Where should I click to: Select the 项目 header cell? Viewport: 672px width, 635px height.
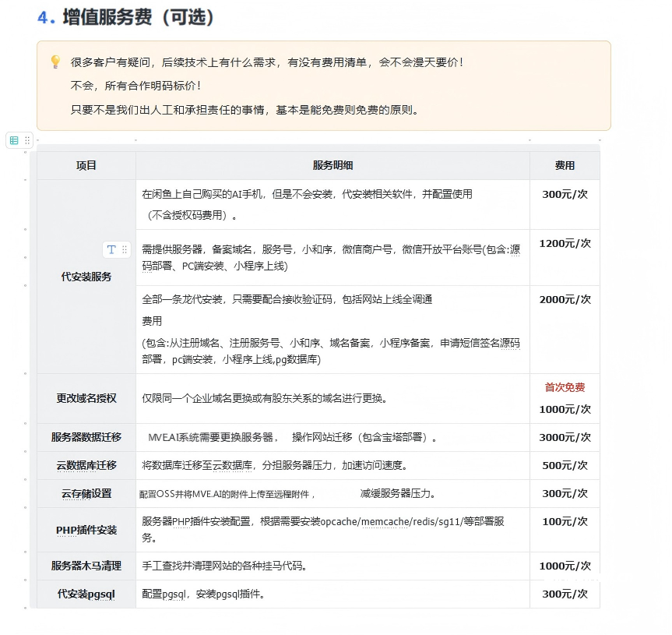[86, 165]
